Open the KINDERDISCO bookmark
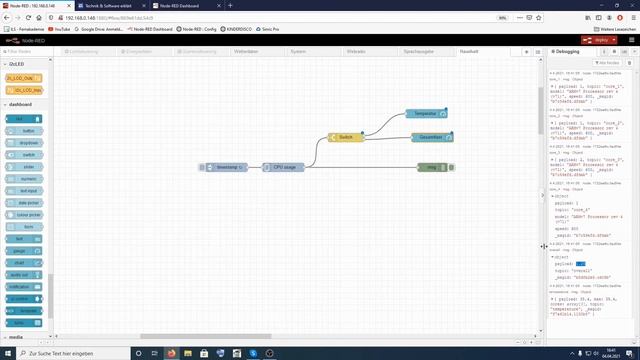640x360 pixels. click(236, 29)
